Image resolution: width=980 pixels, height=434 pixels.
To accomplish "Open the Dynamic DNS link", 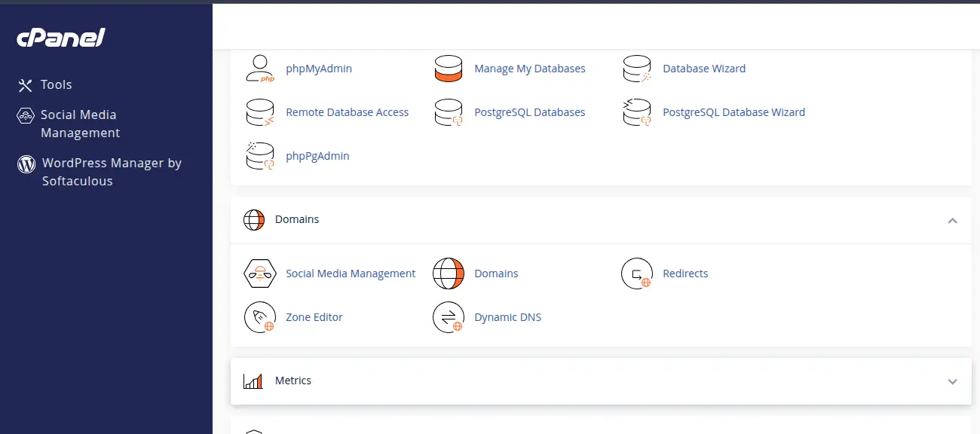I will pyautogui.click(x=508, y=317).
